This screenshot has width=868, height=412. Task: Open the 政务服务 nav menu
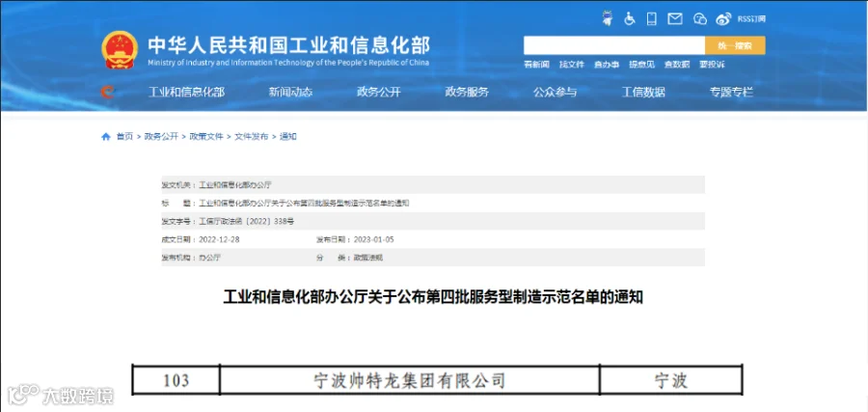pos(467,93)
